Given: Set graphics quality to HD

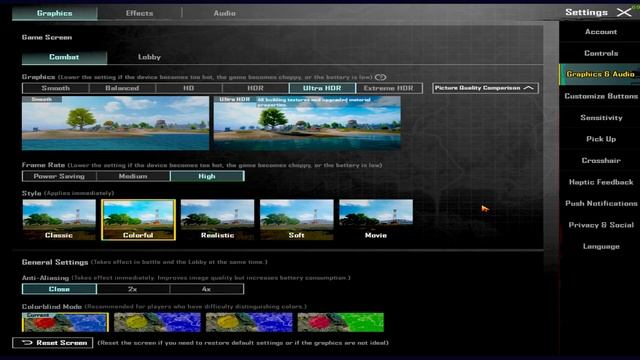Looking at the screenshot, I should pyautogui.click(x=189, y=88).
